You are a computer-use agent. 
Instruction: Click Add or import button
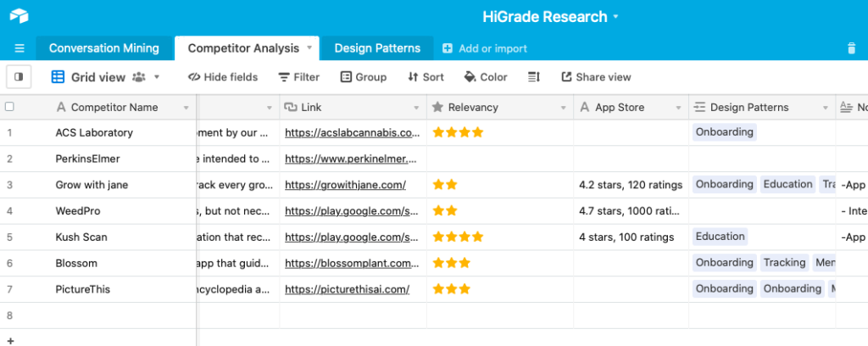[485, 48]
